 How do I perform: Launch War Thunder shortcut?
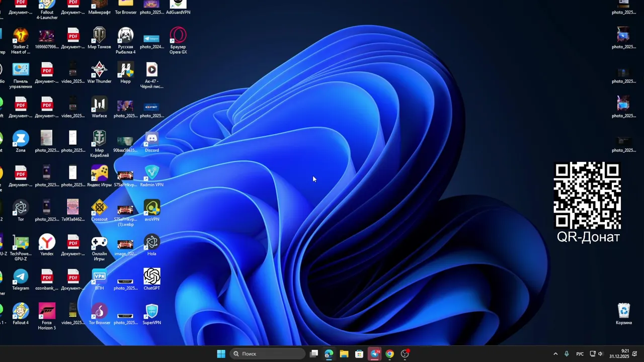coord(99,73)
